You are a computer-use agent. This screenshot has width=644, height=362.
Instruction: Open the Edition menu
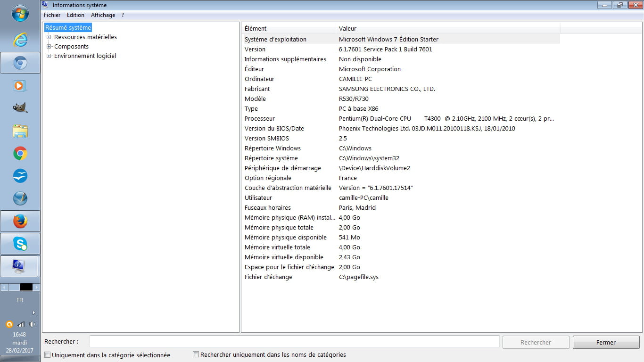(x=75, y=15)
